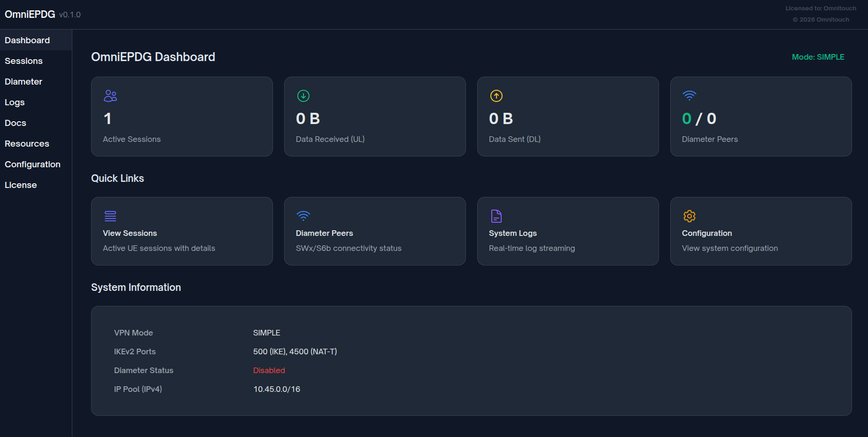Click the document icon on System Logs card

click(x=496, y=216)
